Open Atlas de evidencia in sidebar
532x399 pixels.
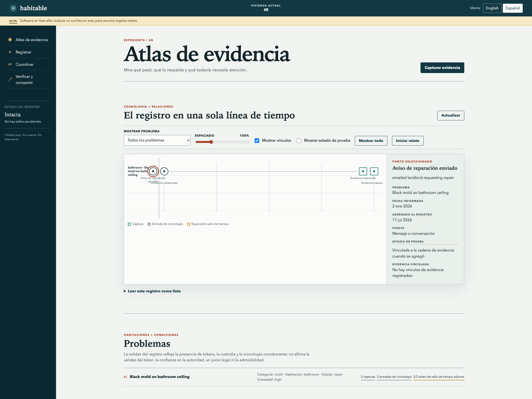pos(28,40)
